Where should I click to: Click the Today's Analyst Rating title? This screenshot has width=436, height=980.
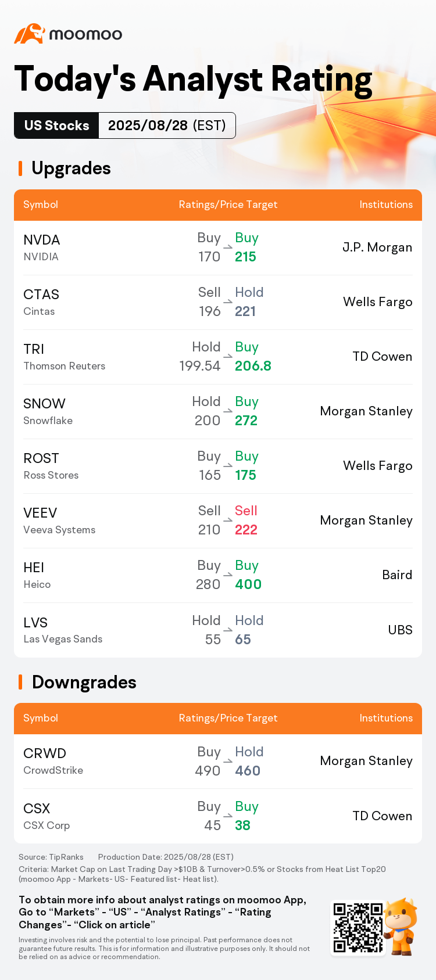pyautogui.click(x=193, y=79)
